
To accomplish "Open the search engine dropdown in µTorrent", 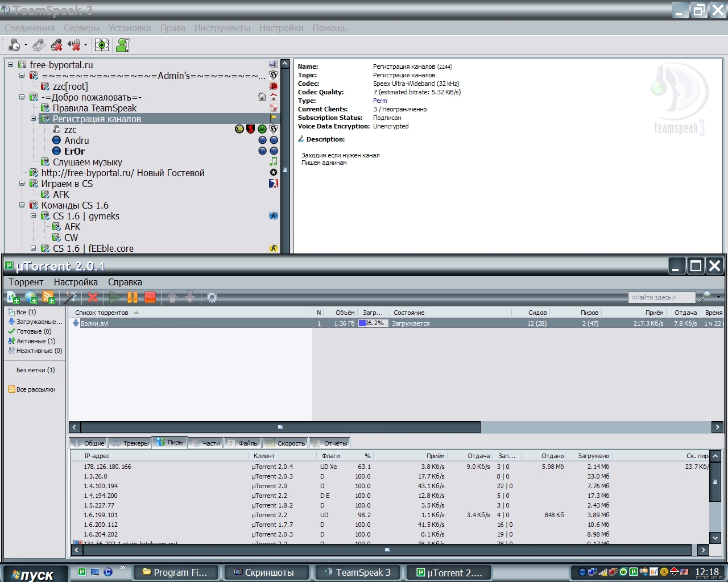I will pyautogui.click(x=718, y=297).
